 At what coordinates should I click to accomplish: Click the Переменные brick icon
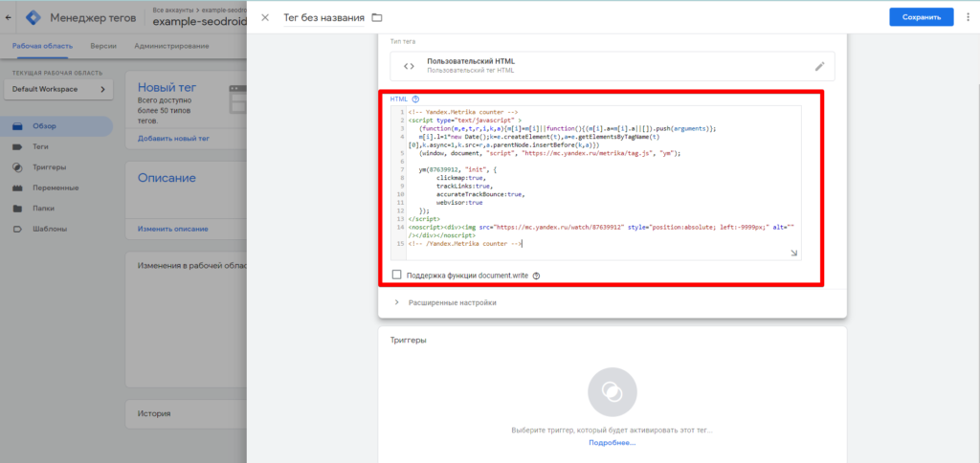17,188
